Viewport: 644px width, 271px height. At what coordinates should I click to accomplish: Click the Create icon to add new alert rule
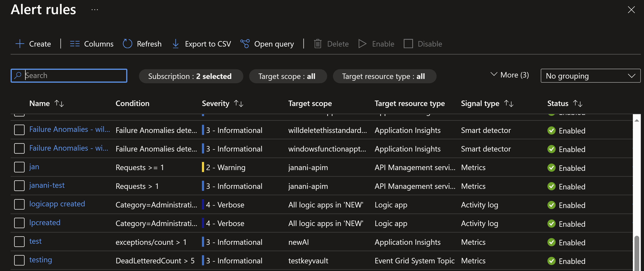(x=20, y=44)
